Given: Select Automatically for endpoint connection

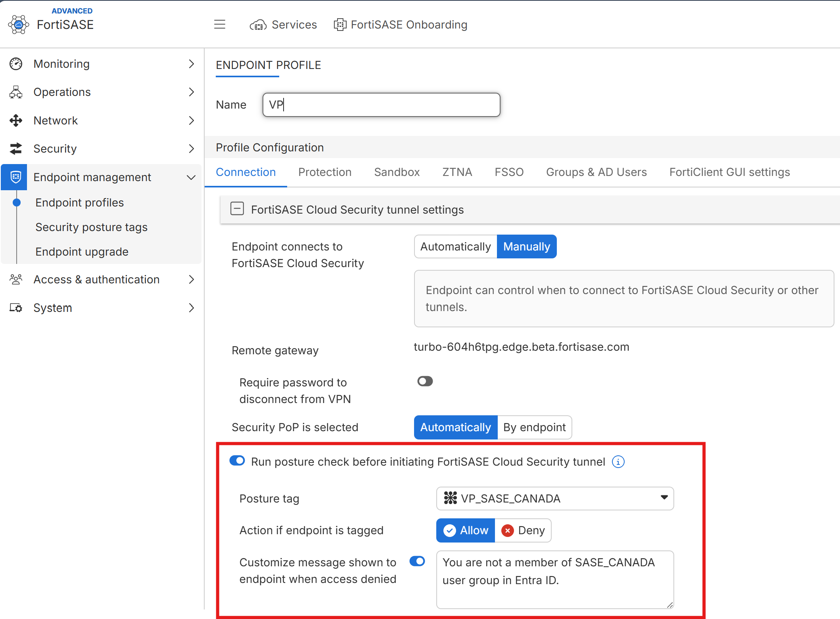Looking at the screenshot, I should (456, 246).
